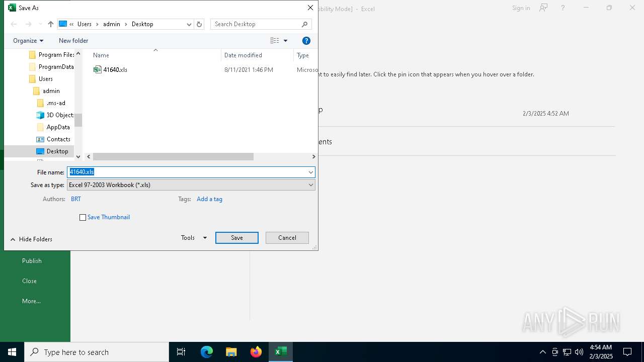Open File Explorer from the taskbar
Viewport: 644px width, 362px height.
coord(231,352)
